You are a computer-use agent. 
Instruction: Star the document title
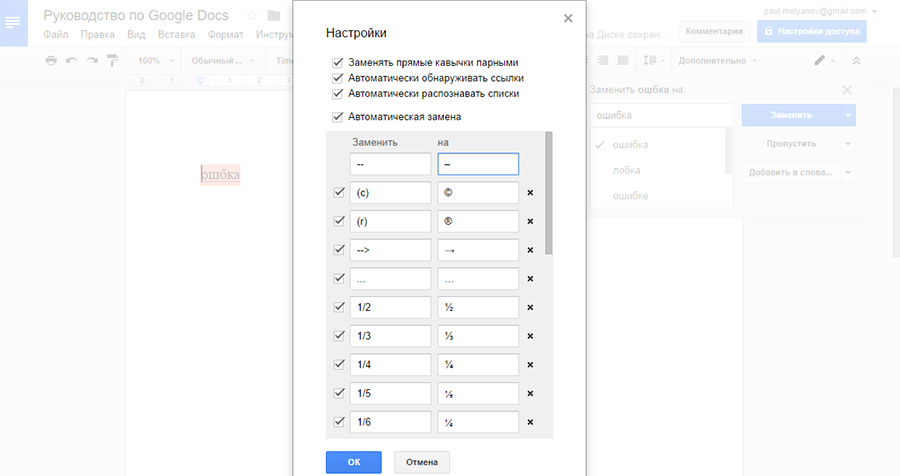251,16
